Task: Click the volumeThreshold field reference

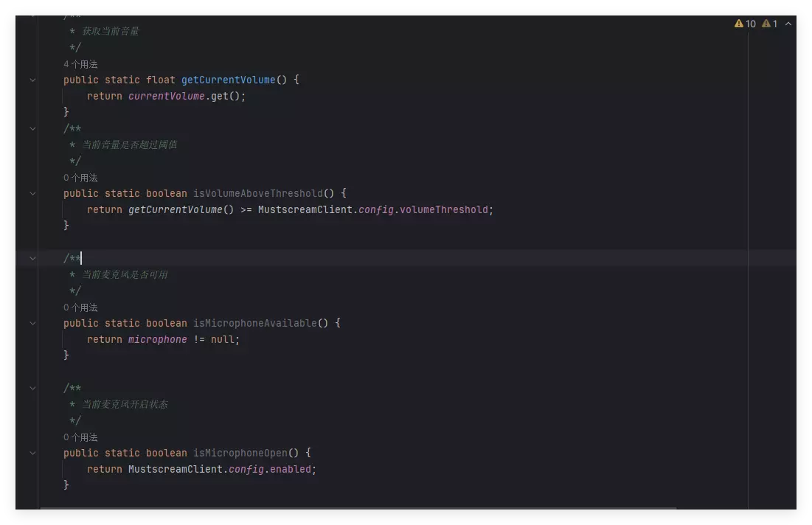Action: pyautogui.click(x=444, y=209)
